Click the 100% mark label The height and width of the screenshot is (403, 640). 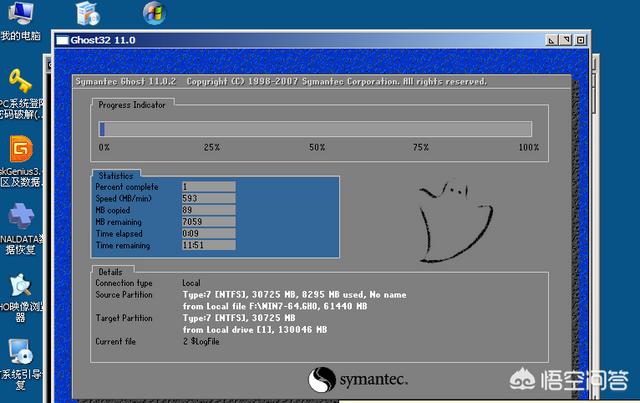click(x=529, y=147)
